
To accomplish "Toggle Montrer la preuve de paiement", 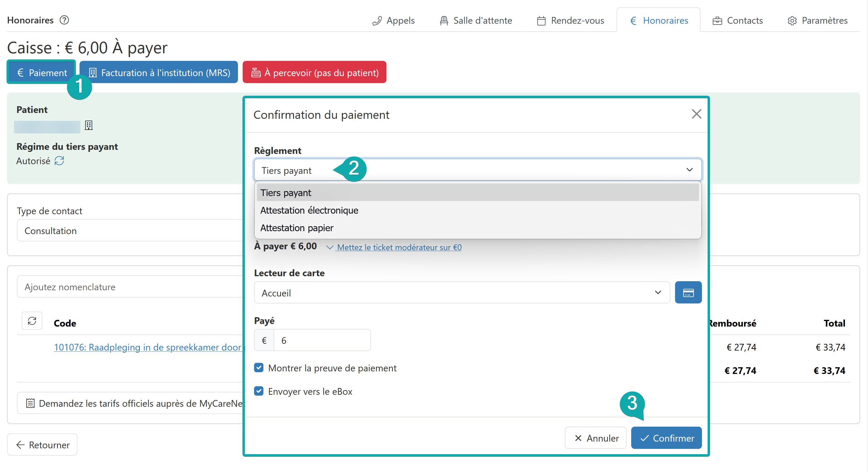I will click(x=258, y=368).
